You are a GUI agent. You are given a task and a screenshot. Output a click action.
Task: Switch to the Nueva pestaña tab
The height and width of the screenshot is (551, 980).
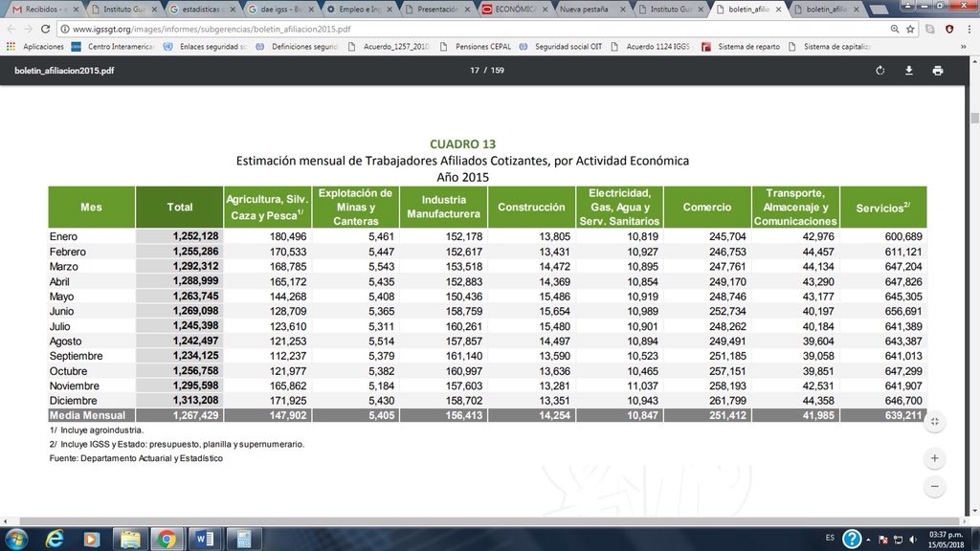(592, 10)
